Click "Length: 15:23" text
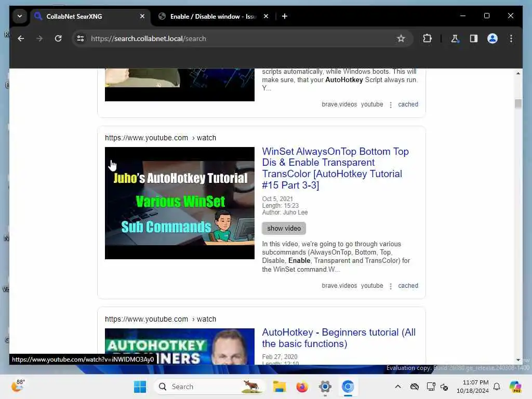This screenshot has height=399, width=532. [x=280, y=206]
